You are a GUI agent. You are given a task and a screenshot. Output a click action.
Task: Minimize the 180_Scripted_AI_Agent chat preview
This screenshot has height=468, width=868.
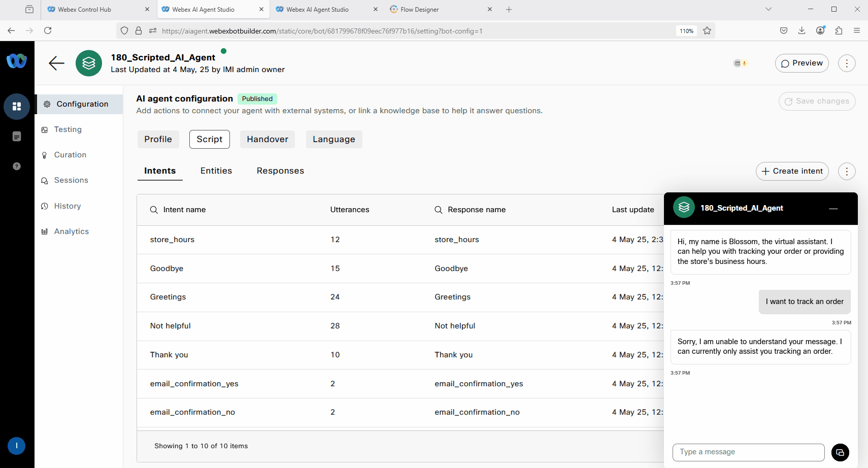tap(833, 209)
